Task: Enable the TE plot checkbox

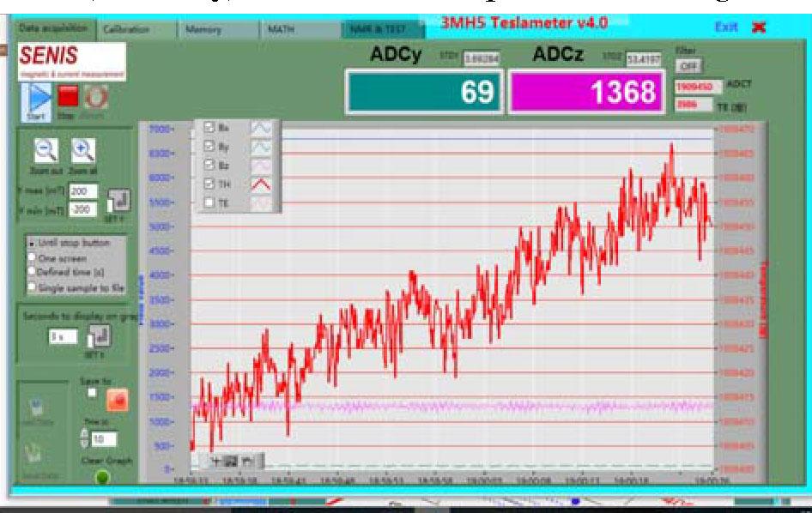Action: [x=209, y=202]
